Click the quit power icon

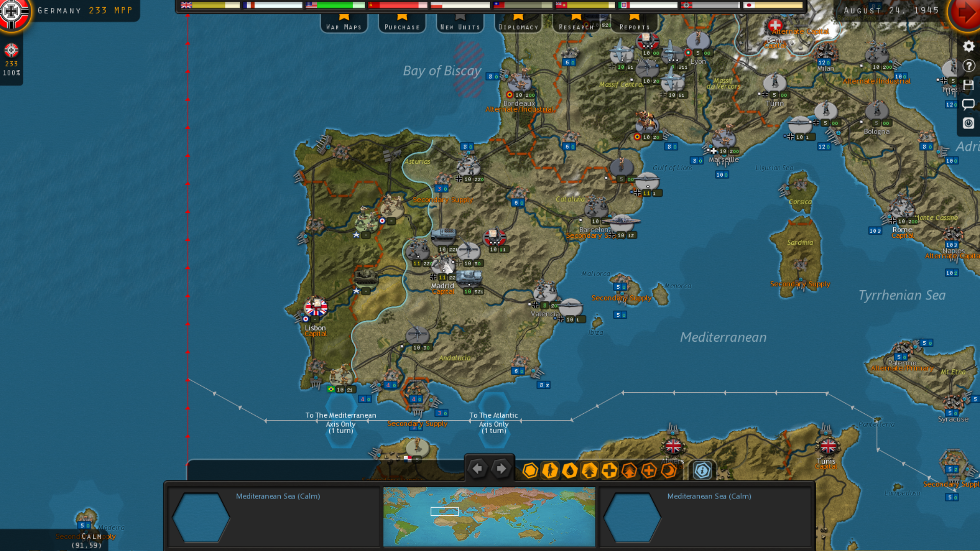point(968,123)
